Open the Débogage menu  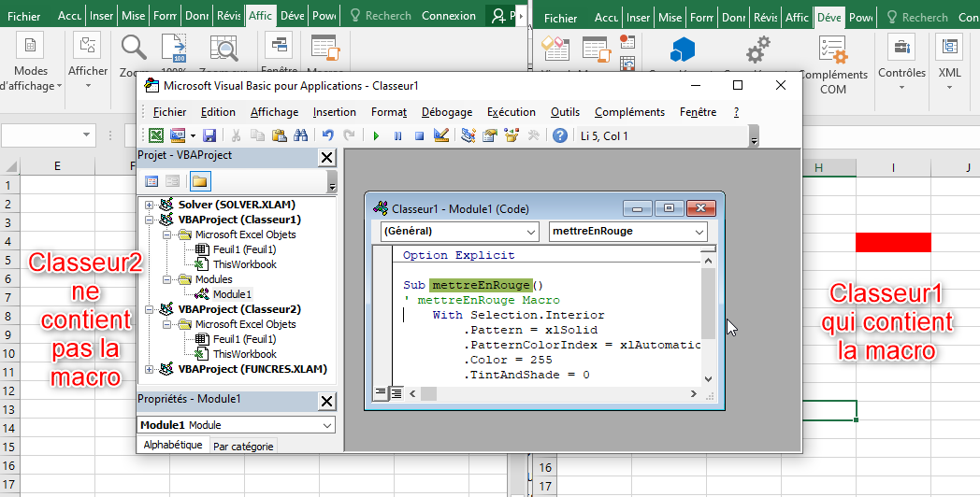(x=447, y=112)
